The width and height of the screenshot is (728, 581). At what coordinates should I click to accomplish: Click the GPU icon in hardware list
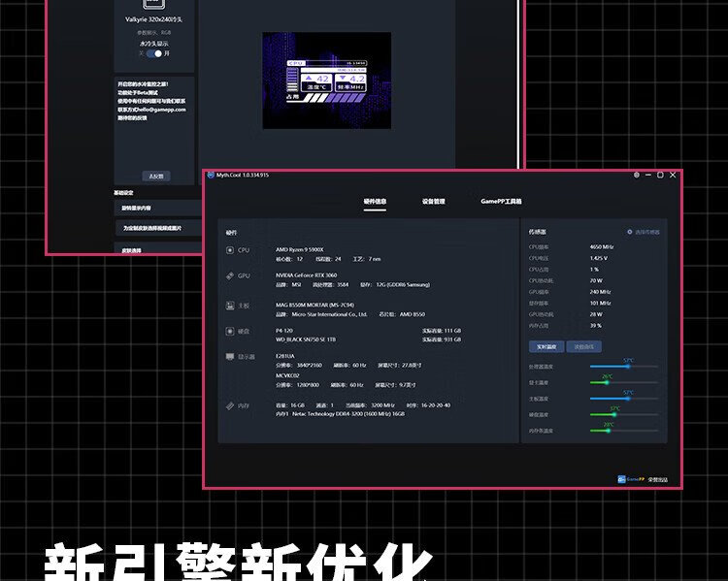pyautogui.click(x=230, y=276)
